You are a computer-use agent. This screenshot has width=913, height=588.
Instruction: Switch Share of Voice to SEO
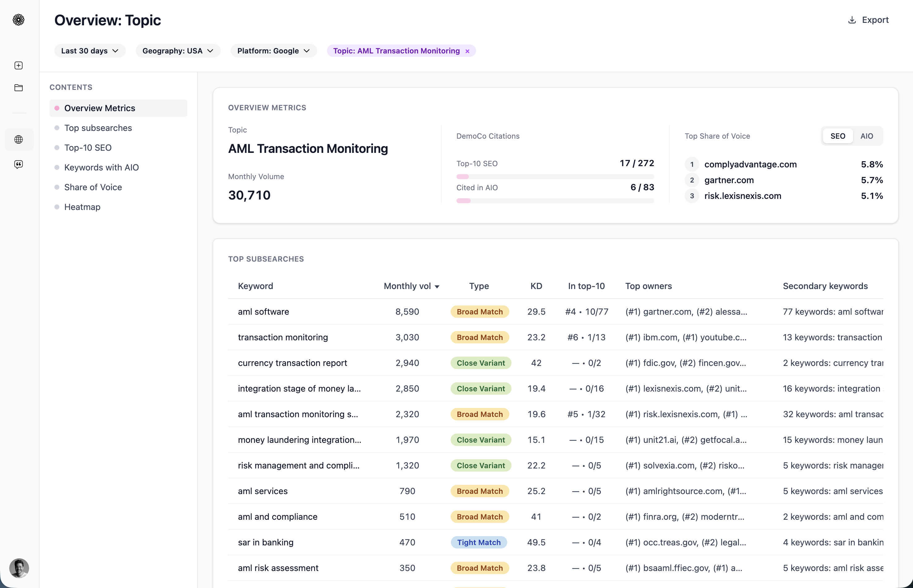click(838, 136)
